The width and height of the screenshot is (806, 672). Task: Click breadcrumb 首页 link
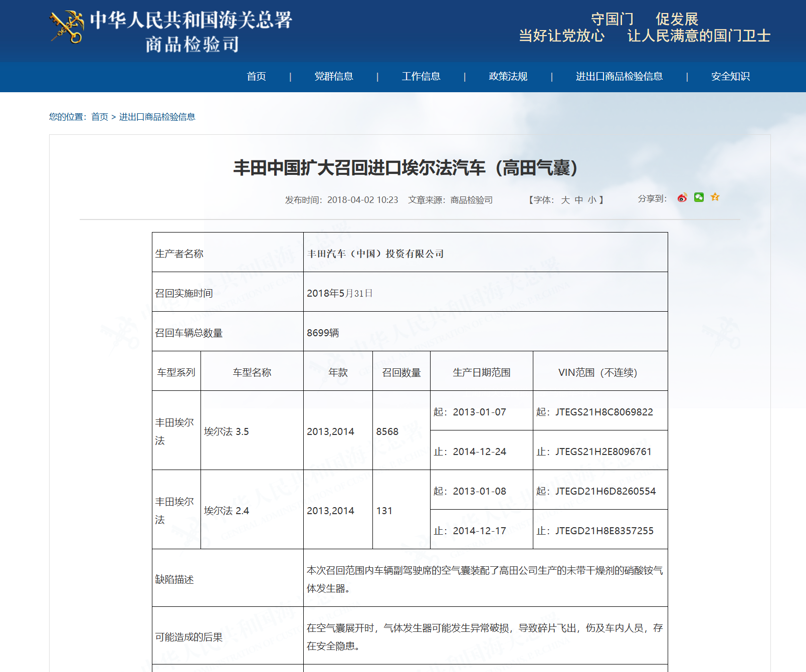100,117
